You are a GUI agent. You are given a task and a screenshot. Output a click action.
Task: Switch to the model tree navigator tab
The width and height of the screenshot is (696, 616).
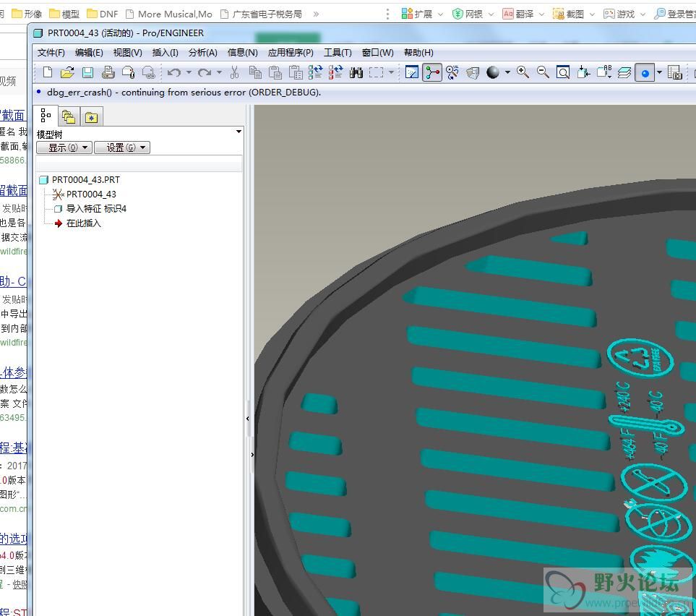46,116
